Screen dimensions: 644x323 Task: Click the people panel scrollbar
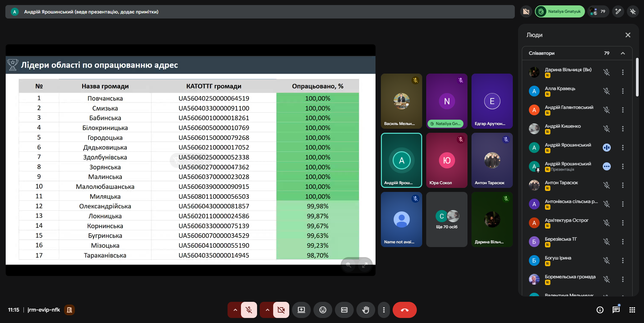[x=637, y=77]
